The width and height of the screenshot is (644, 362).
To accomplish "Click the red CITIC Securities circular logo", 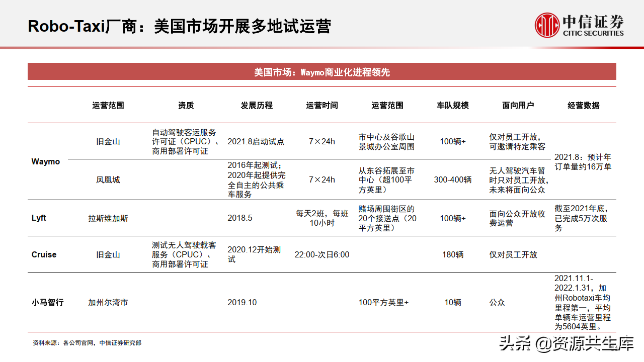I will [547, 25].
